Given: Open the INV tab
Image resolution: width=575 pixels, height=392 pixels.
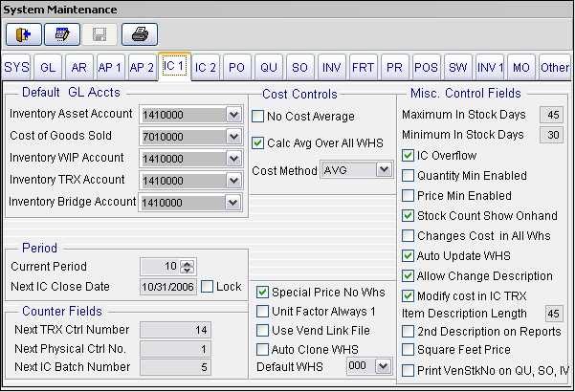Looking at the screenshot, I should pyautogui.click(x=331, y=68).
